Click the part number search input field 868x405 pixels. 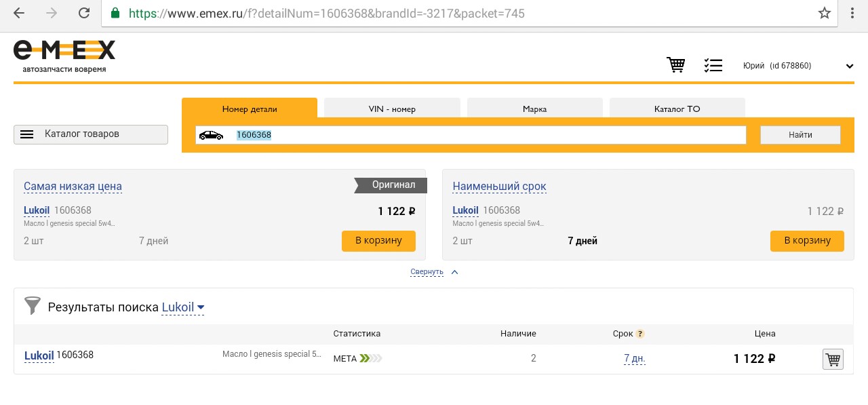pos(471,135)
